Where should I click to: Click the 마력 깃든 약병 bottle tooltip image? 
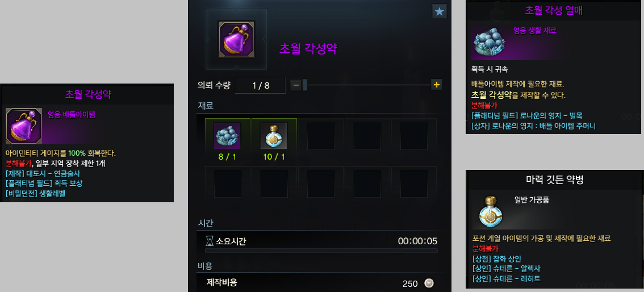[x=491, y=211]
